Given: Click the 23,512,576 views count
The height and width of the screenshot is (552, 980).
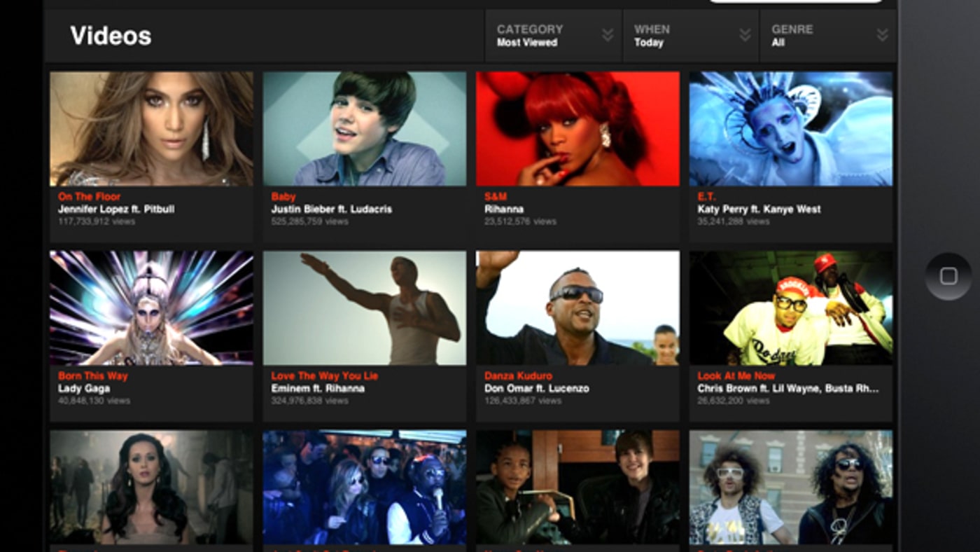Looking at the screenshot, I should (x=520, y=221).
